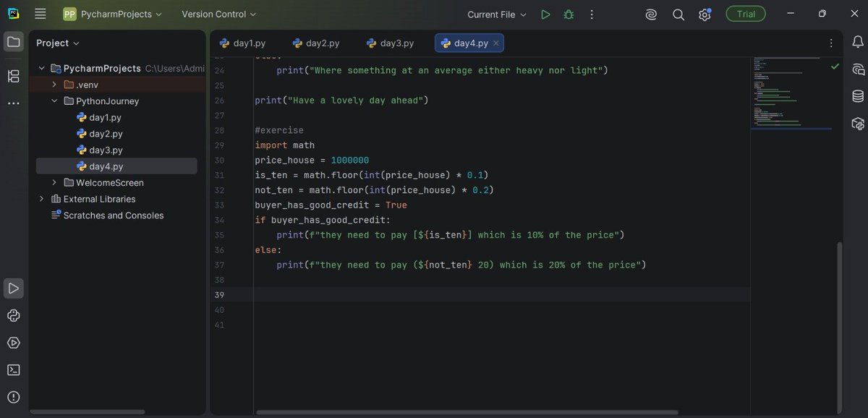868x418 pixels.
Task: Open the Database tool window
Action: (858, 96)
